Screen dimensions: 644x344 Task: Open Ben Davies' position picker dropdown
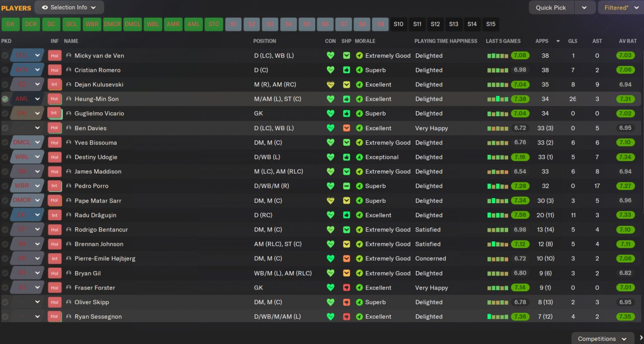click(x=37, y=128)
